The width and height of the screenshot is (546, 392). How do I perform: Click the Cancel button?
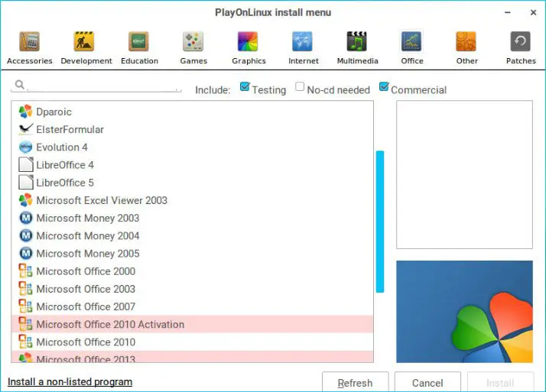(x=427, y=382)
